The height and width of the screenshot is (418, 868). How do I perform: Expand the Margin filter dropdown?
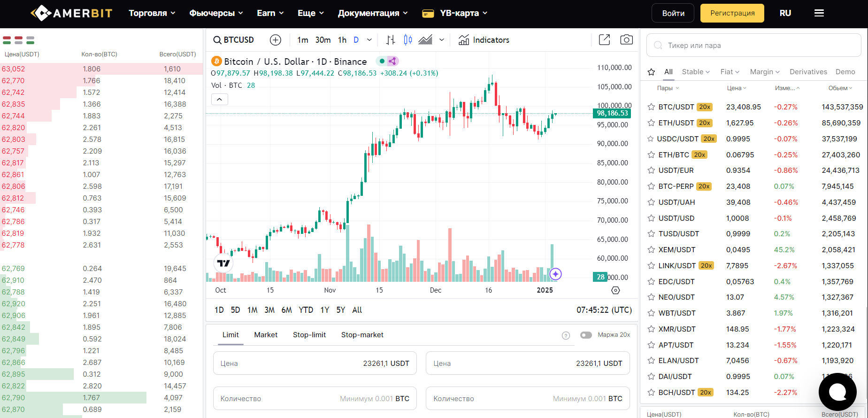point(765,72)
